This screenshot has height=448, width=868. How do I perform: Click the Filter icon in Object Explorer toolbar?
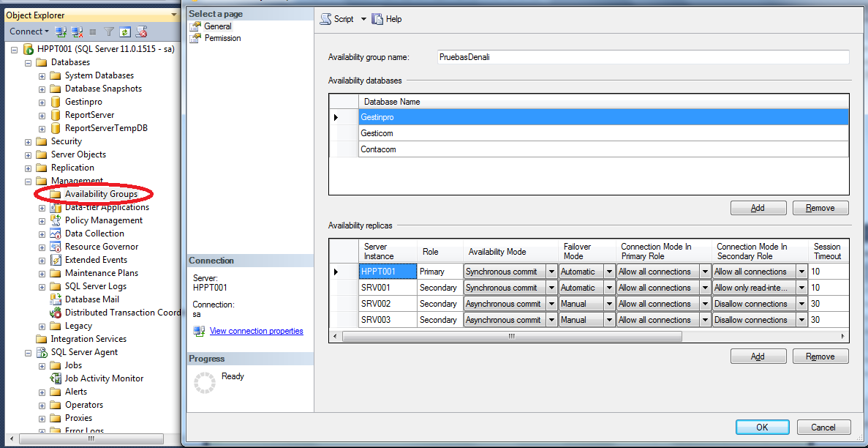[x=110, y=31]
